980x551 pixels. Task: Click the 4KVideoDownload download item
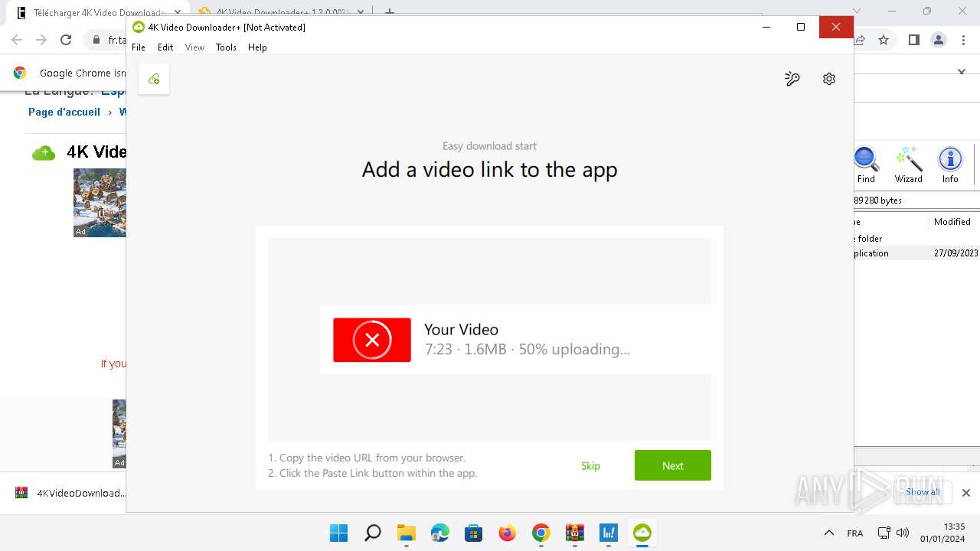coord(70,493)
